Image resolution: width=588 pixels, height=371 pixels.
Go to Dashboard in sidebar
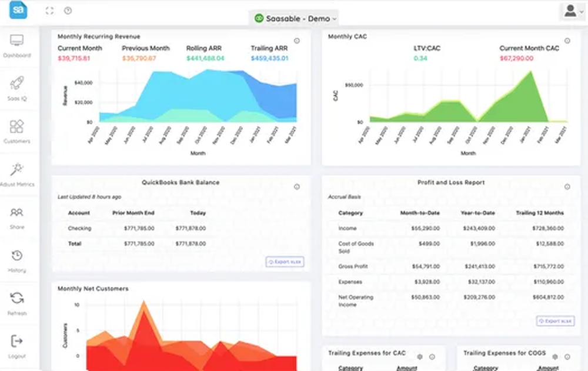[x=17, y=46]
